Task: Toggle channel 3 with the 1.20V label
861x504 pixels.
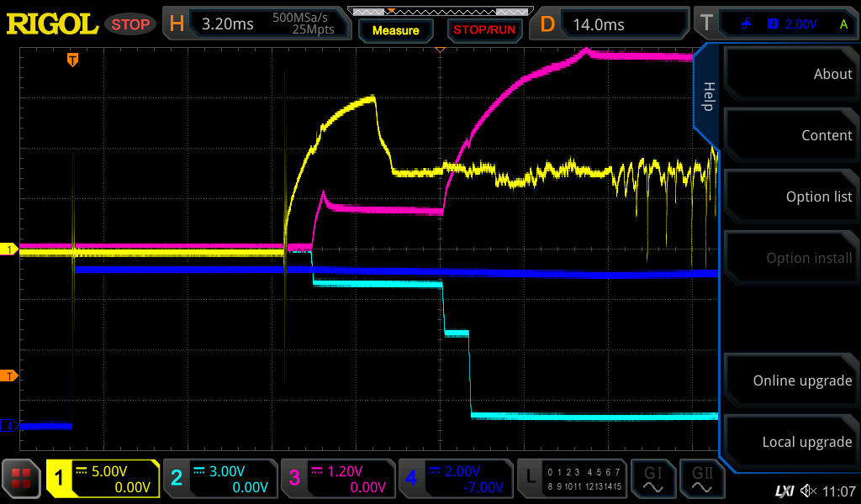Action: click(x=337, y=479)
